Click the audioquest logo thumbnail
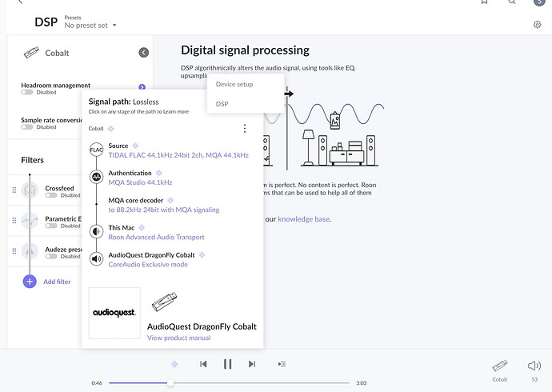The height and width of the screenshot is (392, 552). (114, 313)
